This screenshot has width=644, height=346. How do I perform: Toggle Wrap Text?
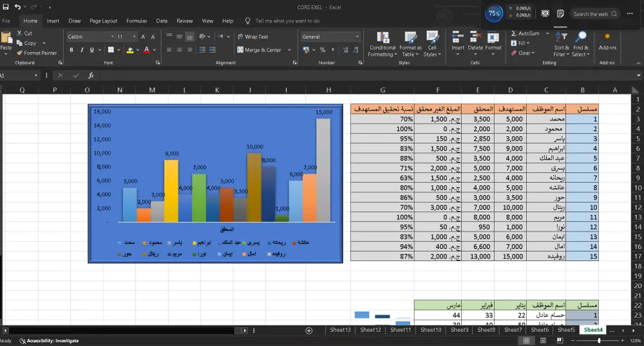tap(253, 37)
